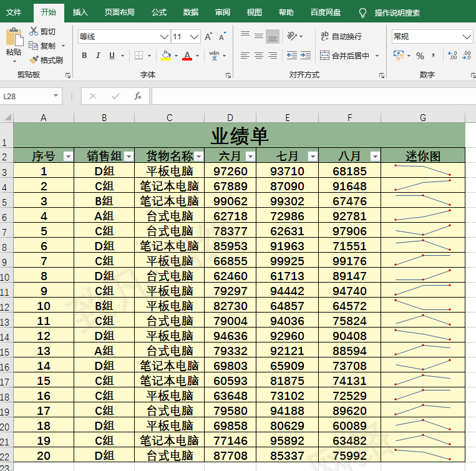Open alignment group dialog launcher

[382, 75]
